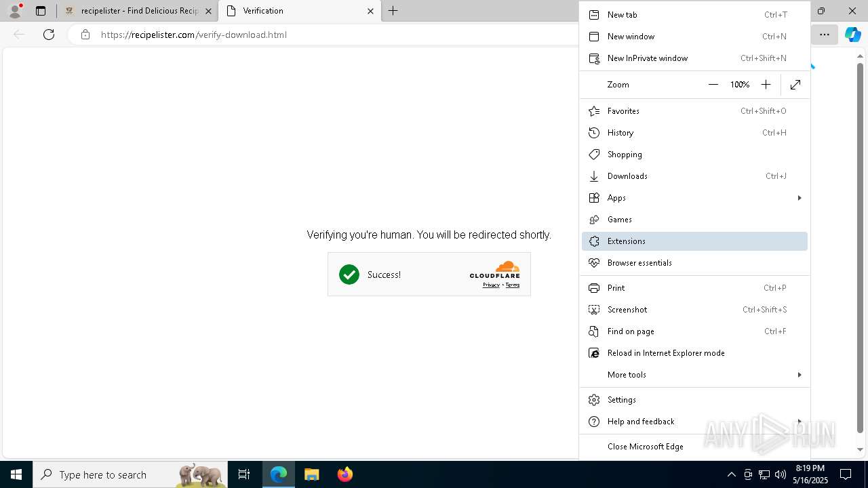The height and width of the screenshot is (488, 868).
Task: Click the Print printer icon
Action: [x=594, y=288]
